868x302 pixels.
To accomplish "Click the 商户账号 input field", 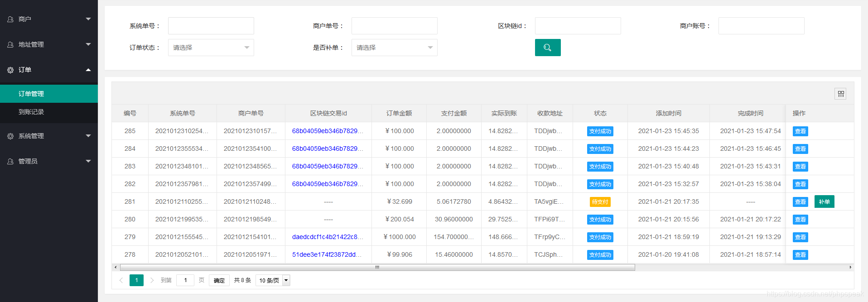I will 762,26.
